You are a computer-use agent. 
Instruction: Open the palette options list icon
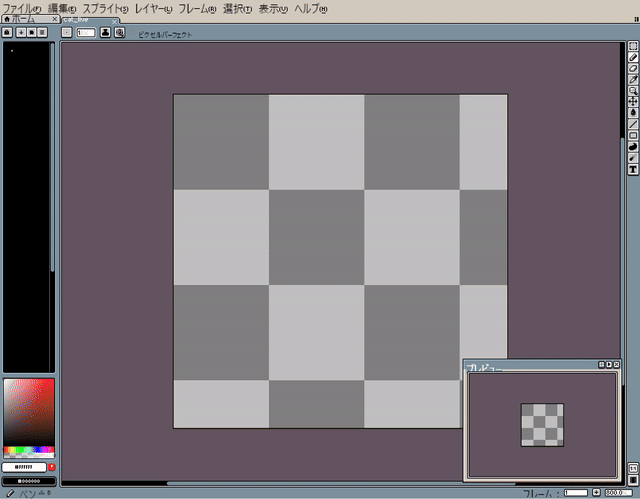(x=42, y=32)
